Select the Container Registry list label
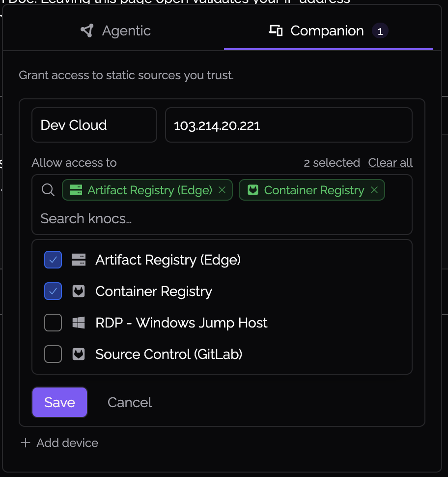This screenshot has width=448, height=477. [x=154, y=292]
